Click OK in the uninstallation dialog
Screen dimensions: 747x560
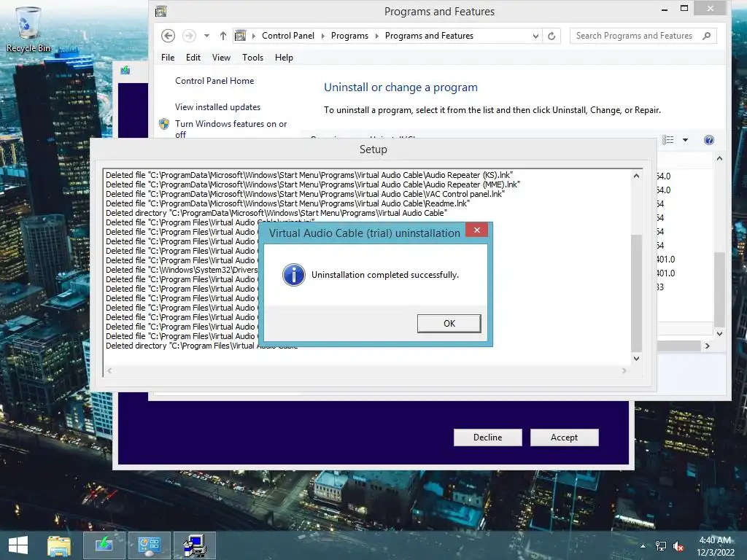click(x=449, y=323)
